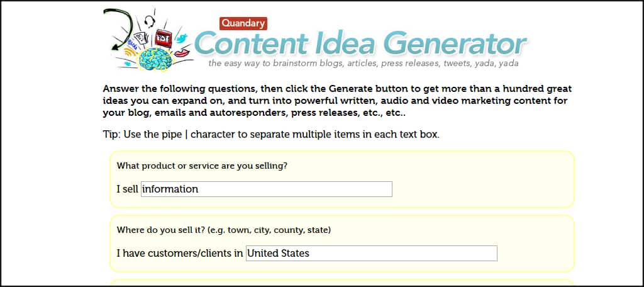This screenshot has width=644, height=287.
Task: Click the red lips icon
Action: (182, 53)
